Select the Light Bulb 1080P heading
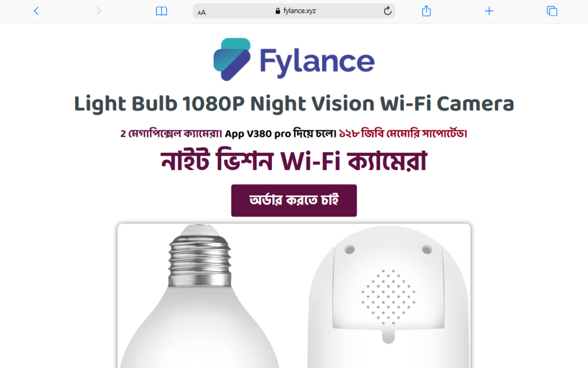 pyautogui.click(x=294, y=104)
